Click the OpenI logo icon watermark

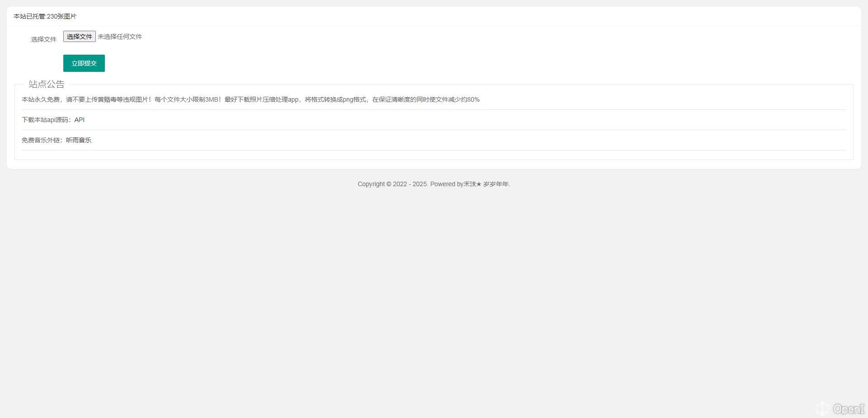[x=823, y=409]
